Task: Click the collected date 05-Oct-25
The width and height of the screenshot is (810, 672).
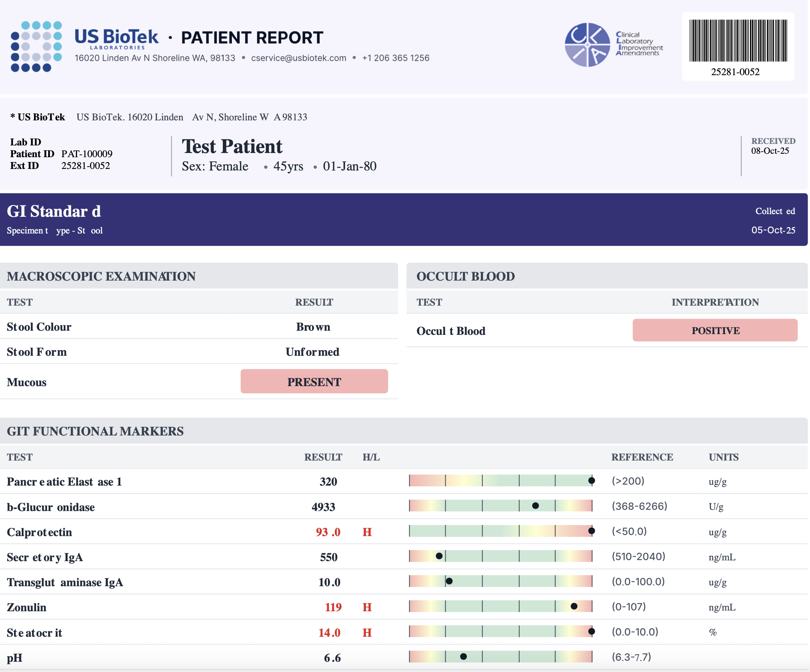Action: [x=773, y=230]
